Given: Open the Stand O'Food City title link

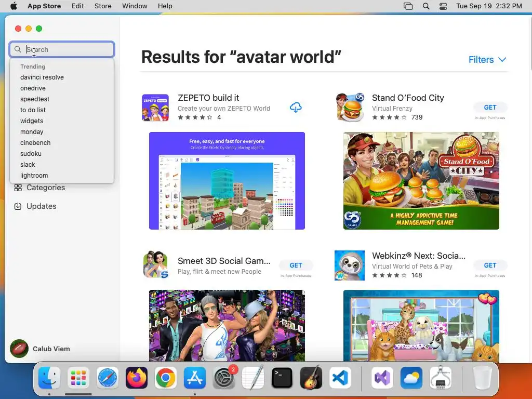Looking at the screenshot, I should (408, 98).
